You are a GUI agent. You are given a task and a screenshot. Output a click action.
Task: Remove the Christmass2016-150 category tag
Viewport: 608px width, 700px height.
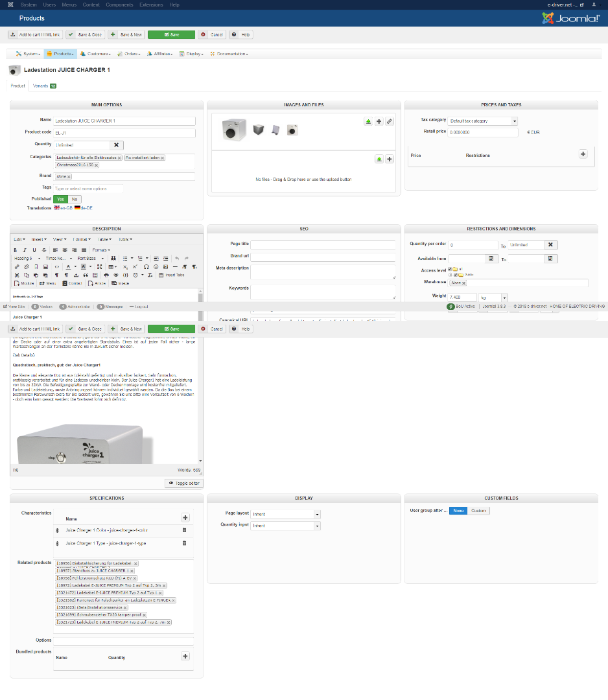(x=96, y=165)
